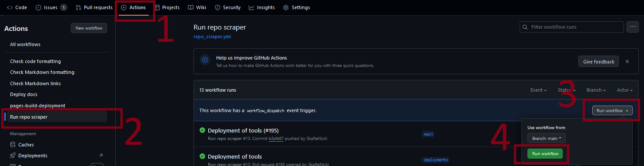Open commit b2efe97 link
Viewport: 644px width, 166px height.
(276, 139)
